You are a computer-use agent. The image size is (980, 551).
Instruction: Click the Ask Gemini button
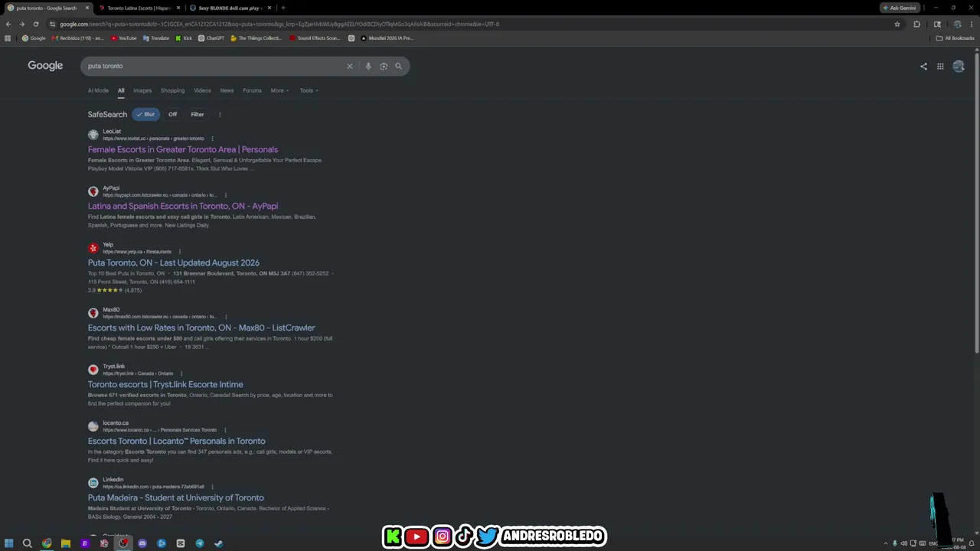[x=900, y=8]
